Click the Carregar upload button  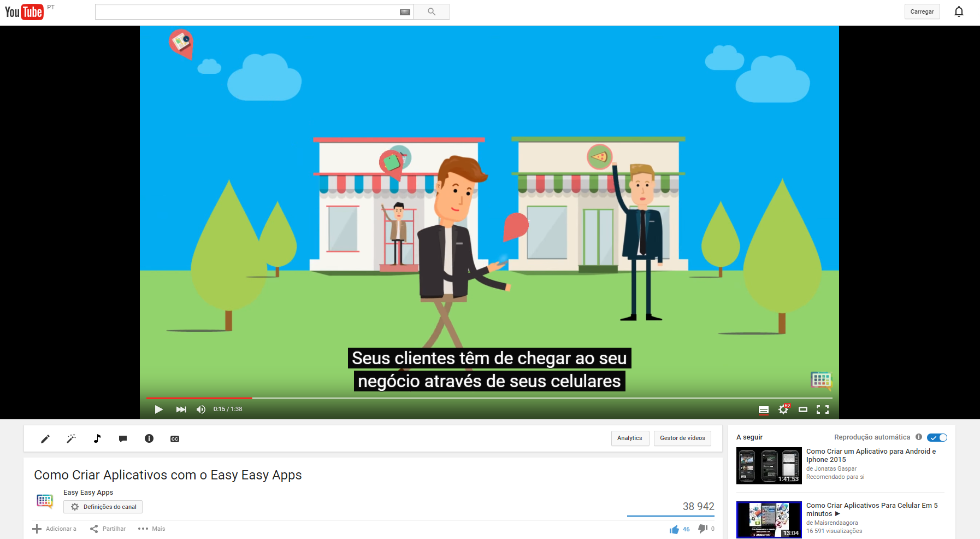click(922, 11)
